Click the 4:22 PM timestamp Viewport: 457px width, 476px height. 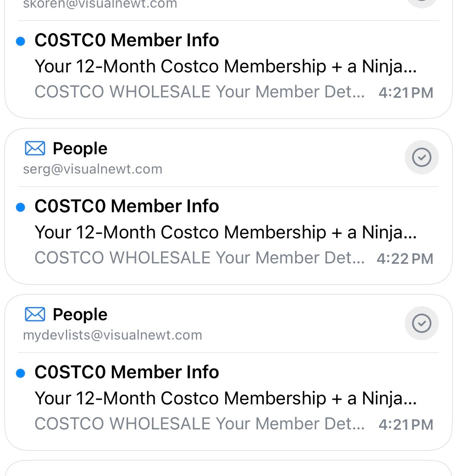pyautogui.click(x=405, y=259)
